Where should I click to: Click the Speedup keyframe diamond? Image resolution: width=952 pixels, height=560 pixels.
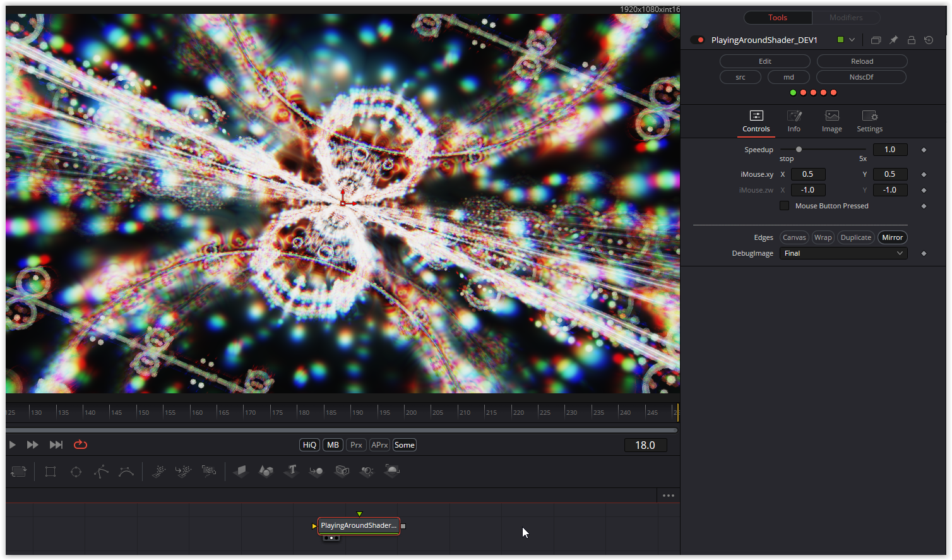coord(924,150)
